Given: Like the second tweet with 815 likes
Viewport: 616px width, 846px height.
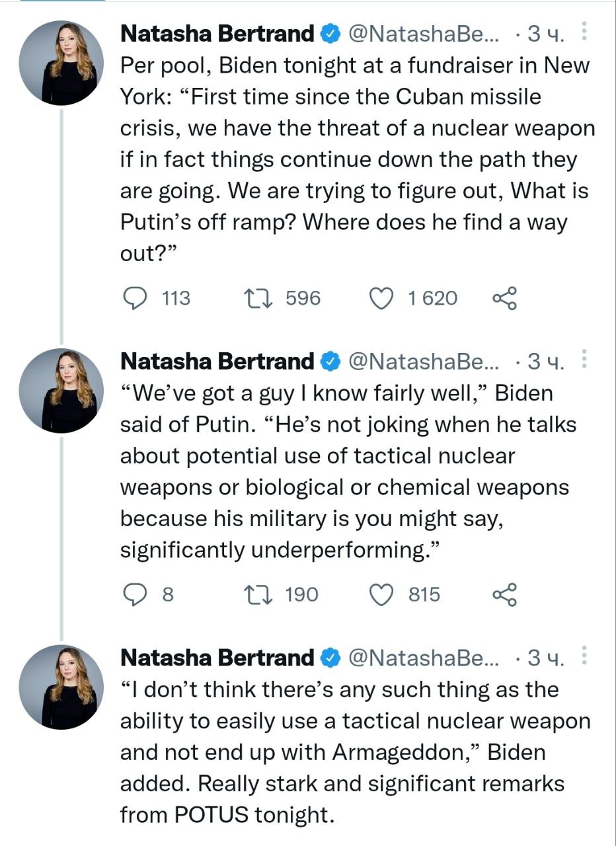Looking at the screenshot, I should coord(381,595).
